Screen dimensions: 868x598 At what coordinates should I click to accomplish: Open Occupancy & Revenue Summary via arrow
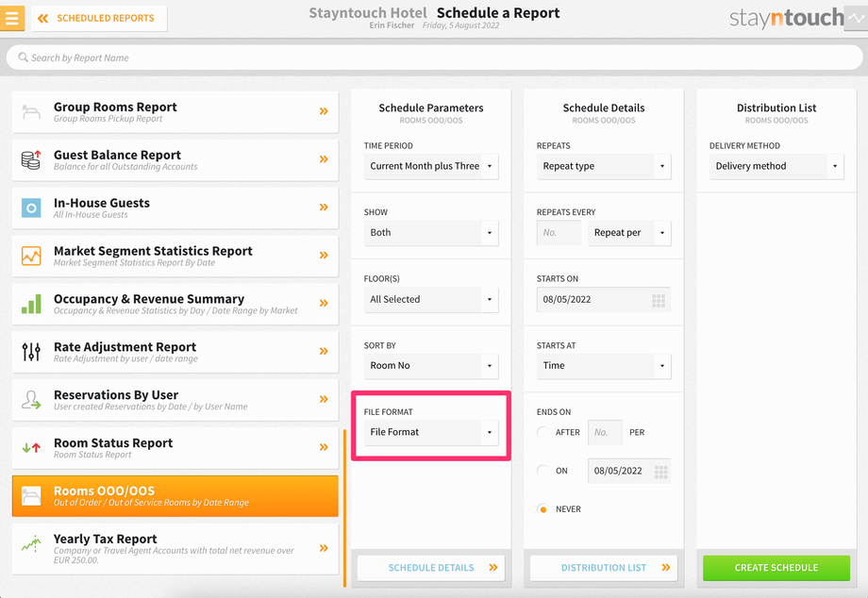coord(324,303)
